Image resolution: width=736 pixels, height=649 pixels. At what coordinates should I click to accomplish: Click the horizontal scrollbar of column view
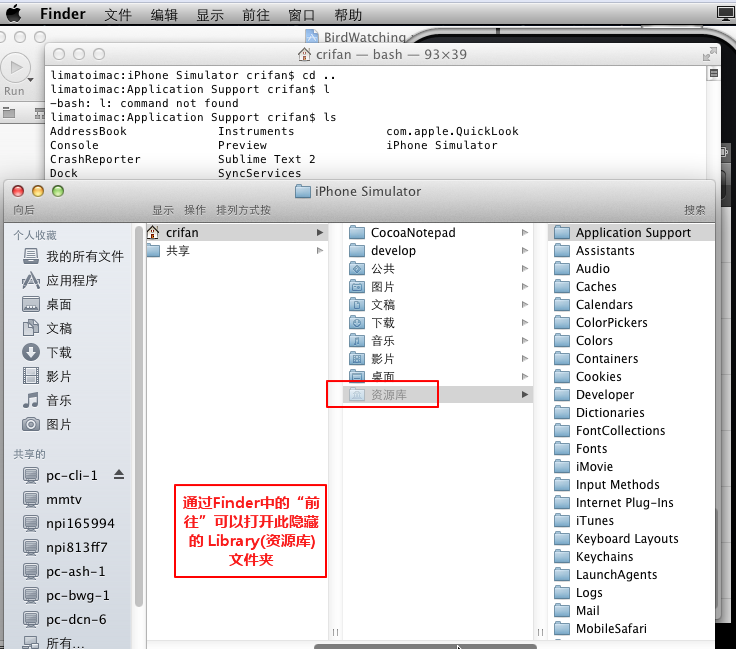click(x=425, y=646)
